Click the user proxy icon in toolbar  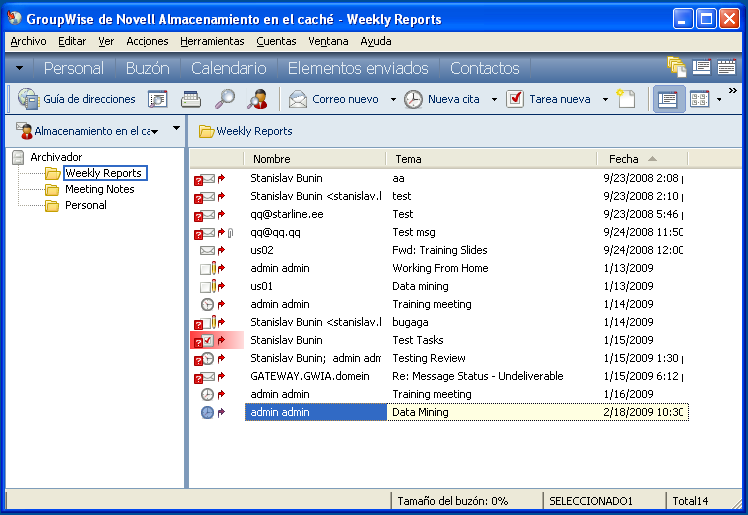258,99
